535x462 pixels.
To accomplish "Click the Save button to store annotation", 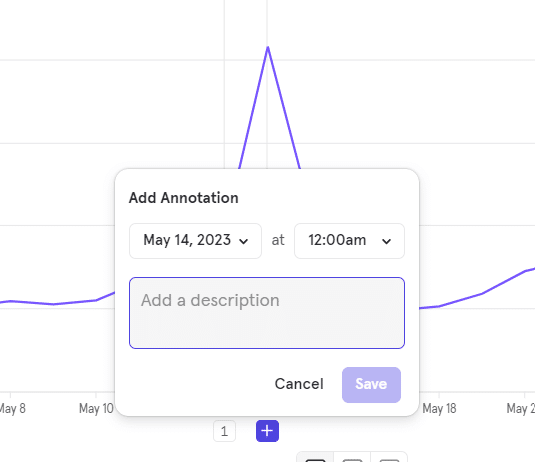I will pos(371,385).
